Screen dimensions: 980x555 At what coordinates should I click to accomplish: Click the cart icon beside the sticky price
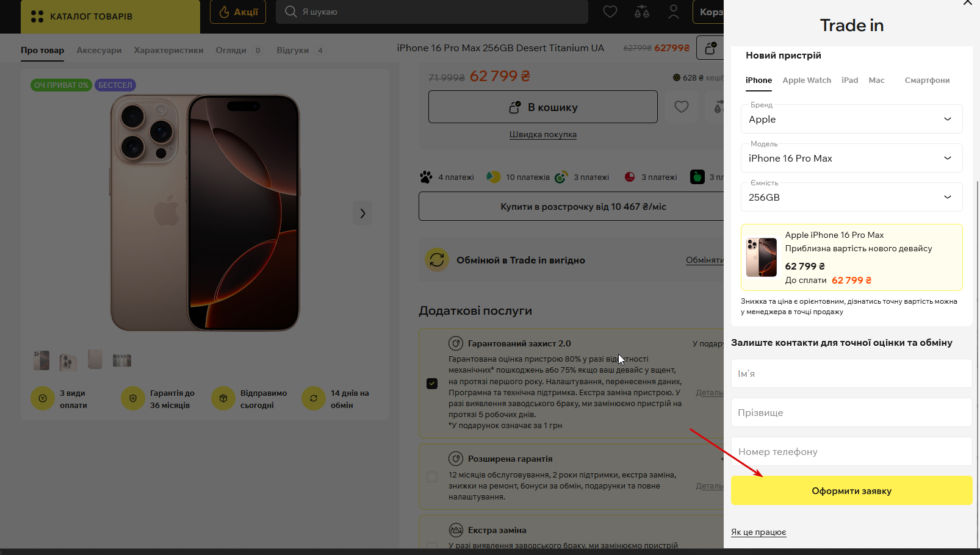[x=710, y=48]
